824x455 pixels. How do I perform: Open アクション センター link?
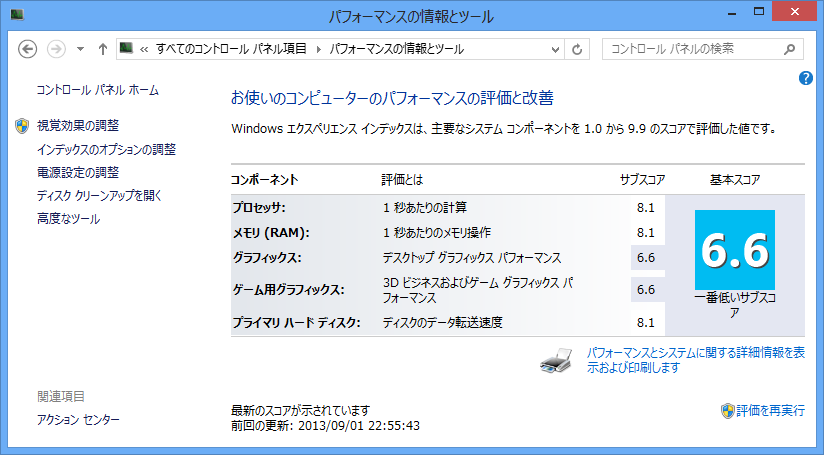(78, 419)
